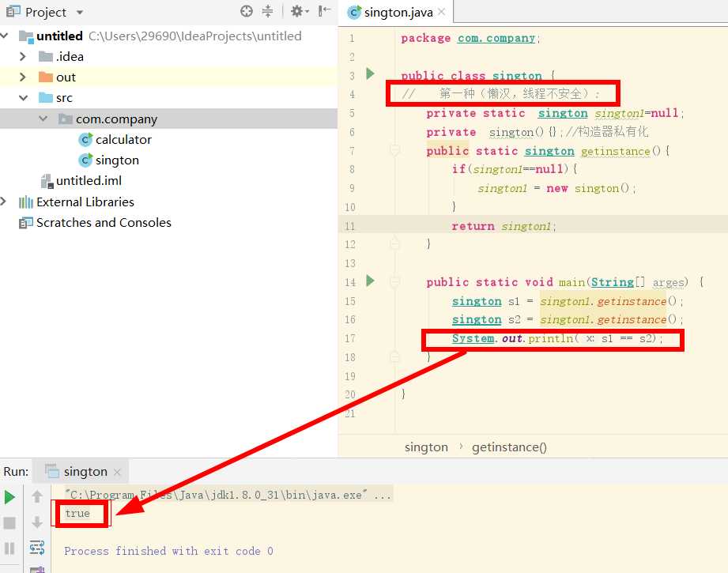The image size is (728, 573).
Task: Click the pause output button
Action: pyautogui.click(x=9, y=548)
